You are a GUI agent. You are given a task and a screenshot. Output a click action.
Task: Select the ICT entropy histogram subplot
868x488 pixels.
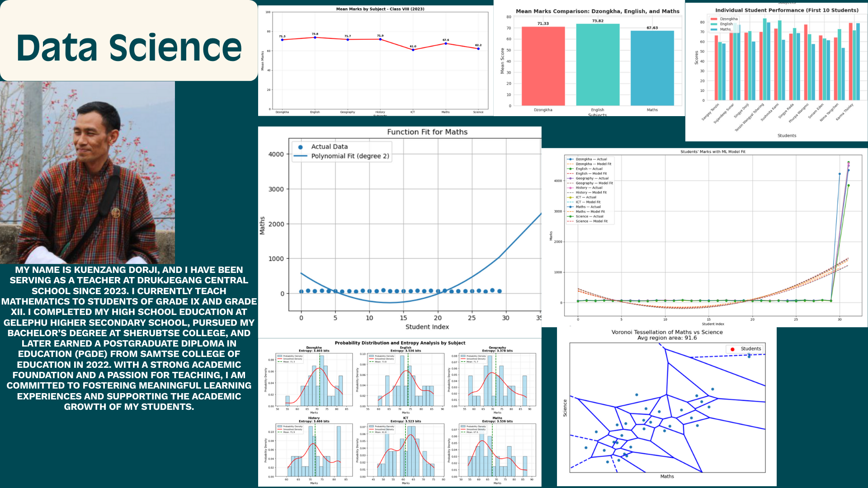click(406, 451)
